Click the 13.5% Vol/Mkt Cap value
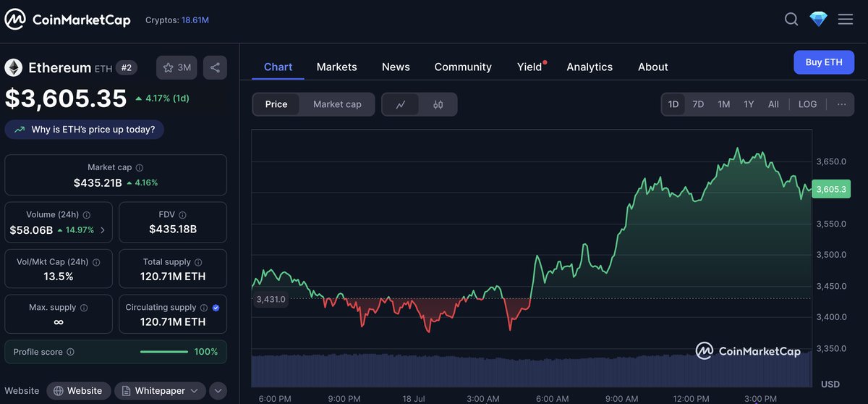Viewport: 868px width, 404px height. 59,277
